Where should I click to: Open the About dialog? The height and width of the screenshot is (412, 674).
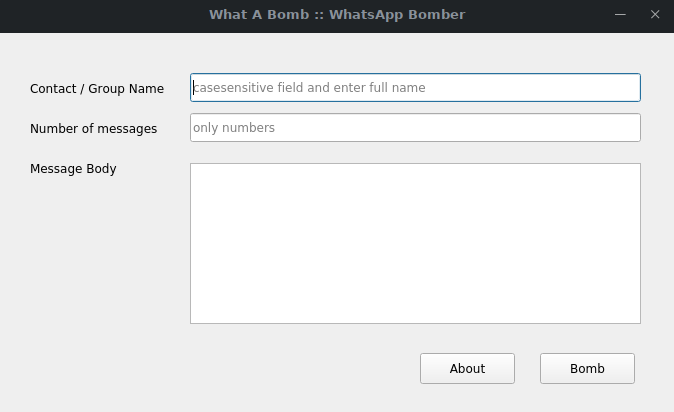pyautogui.click(x=467, y=369)
